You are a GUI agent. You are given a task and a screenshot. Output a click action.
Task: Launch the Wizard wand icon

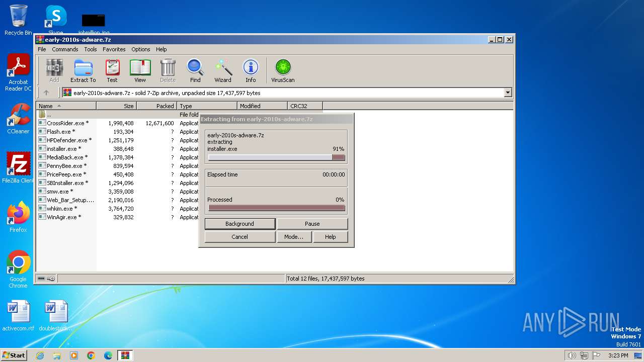click(x=223, y=71)
